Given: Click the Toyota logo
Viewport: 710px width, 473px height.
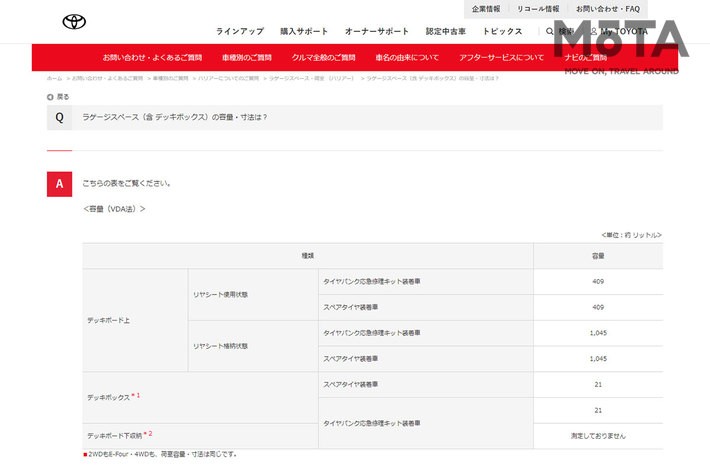Looking at the screenshot, I should point(74,22).
